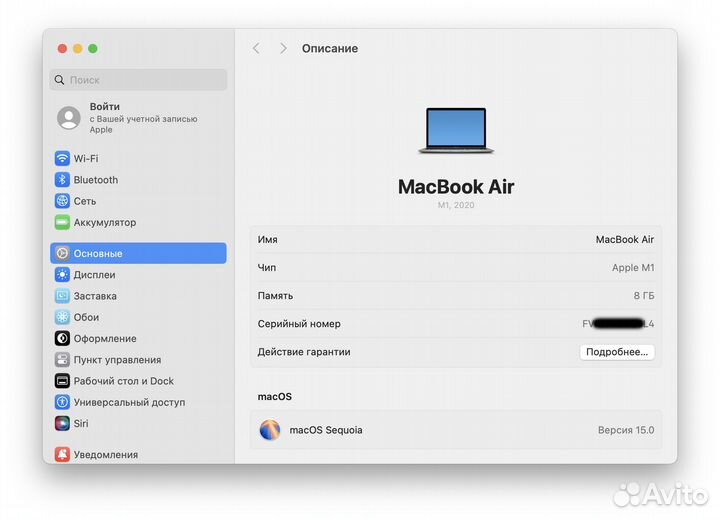Click the green zoom window button
The height and width of the screenshot is (520, 720).
tap(93, 48)
